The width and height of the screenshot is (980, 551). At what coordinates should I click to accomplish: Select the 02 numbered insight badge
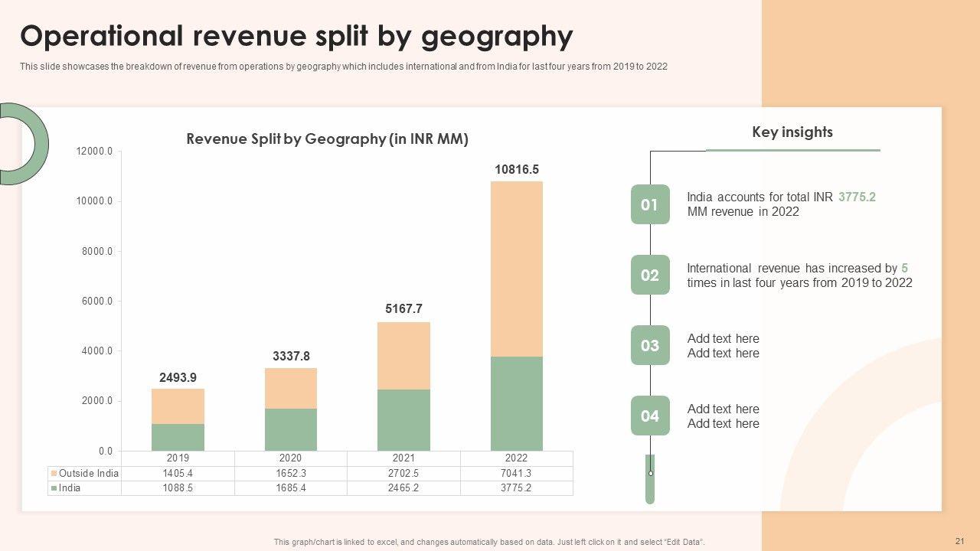(650, 275)
